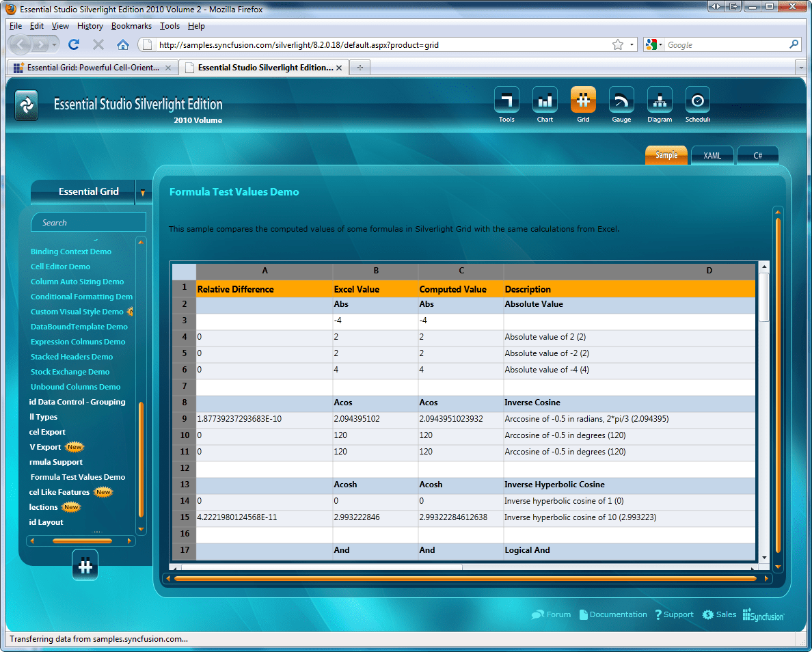Expand the Essential Grid dropdown arrow
This screenshot has height=652, width=812.
coord(143,193)
